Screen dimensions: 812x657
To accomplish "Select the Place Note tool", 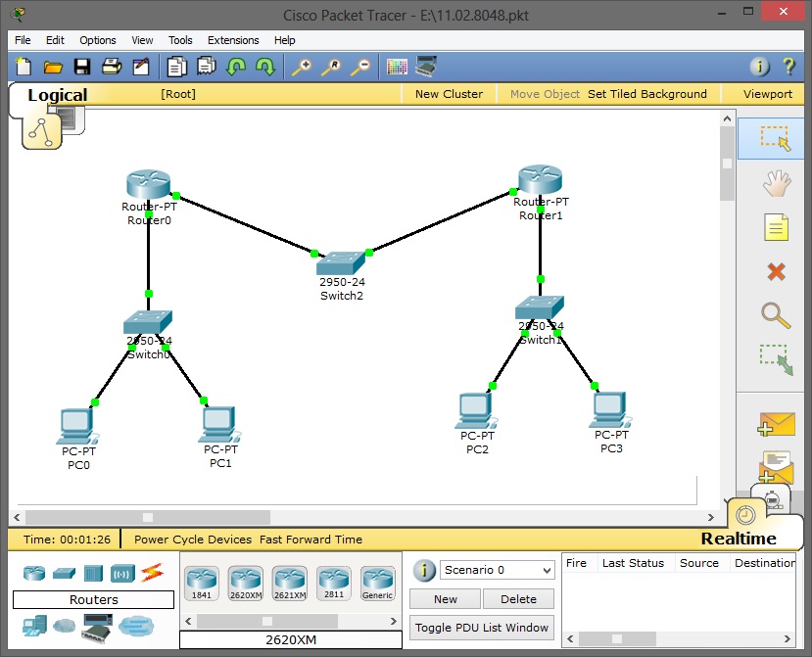I will pos(774,227).
